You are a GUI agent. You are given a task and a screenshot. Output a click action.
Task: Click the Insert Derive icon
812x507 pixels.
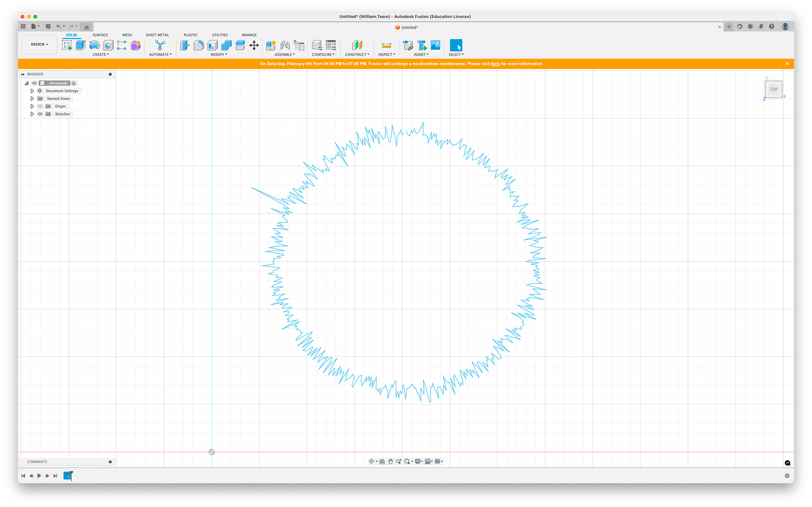click(x=408, y=45)
